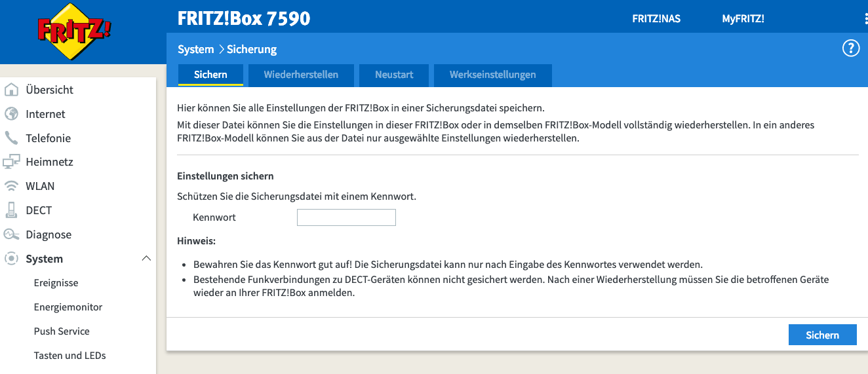Collapse the System menu chevron
Image resolution: width=868 pixels, height=374 pixels.
pos(146,259)
